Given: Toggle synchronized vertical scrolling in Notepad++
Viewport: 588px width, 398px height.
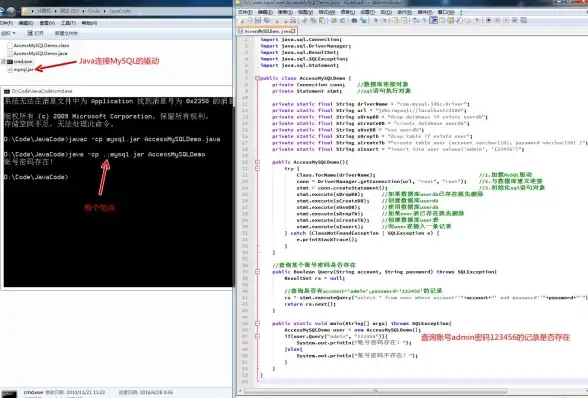Looking at the screenshot, I should 395,20.
